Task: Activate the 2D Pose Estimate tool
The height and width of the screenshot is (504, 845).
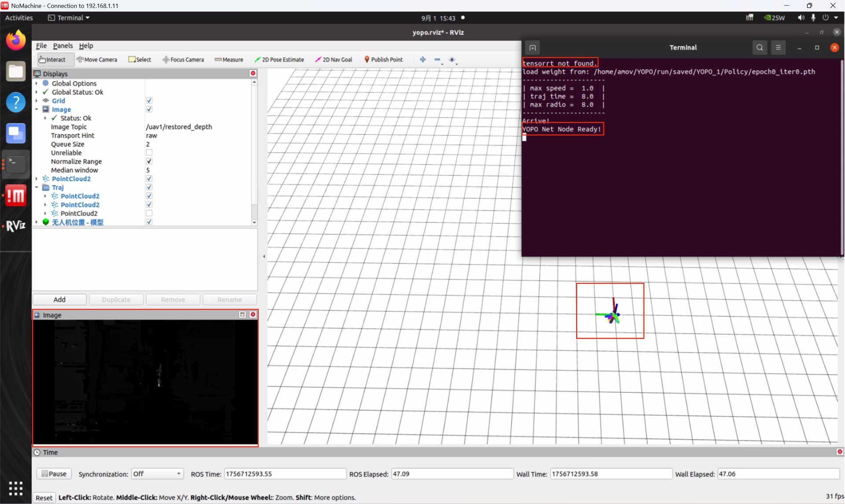Action: click(x=279, y=59)
